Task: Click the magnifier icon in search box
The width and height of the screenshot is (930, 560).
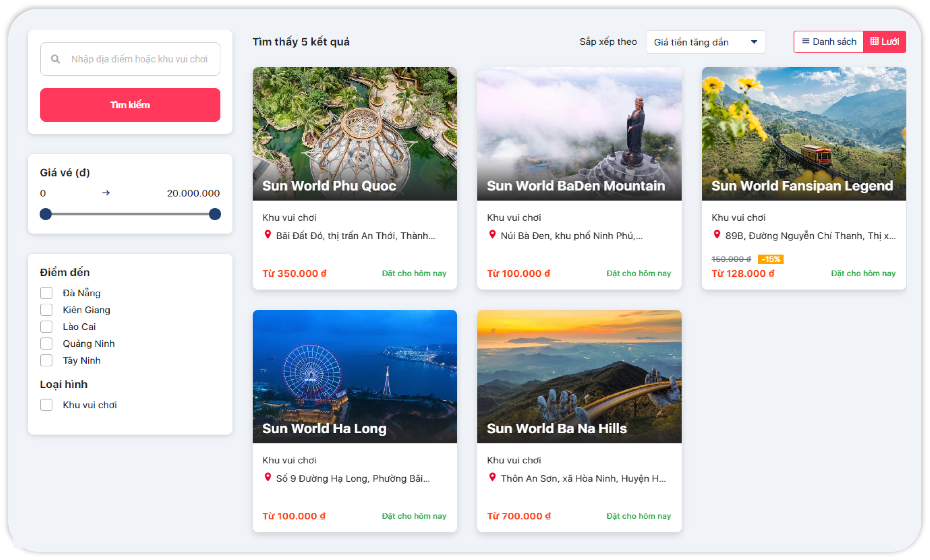Action: pos(56,59)
